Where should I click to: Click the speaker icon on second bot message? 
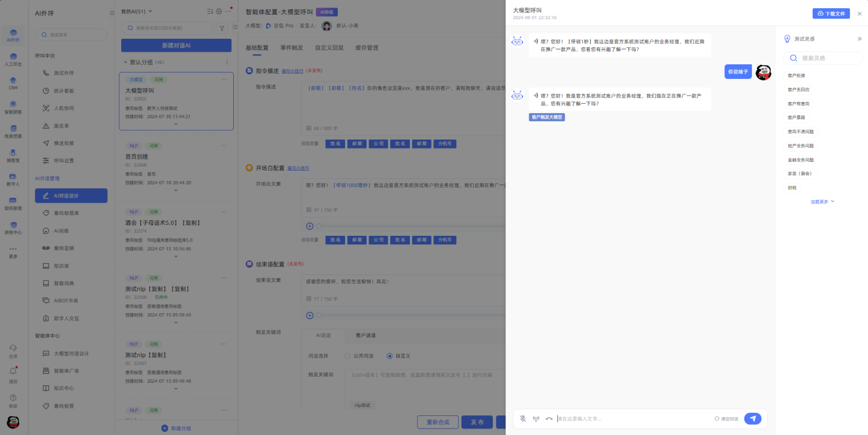pyautogui.click(x=536, y=96)
